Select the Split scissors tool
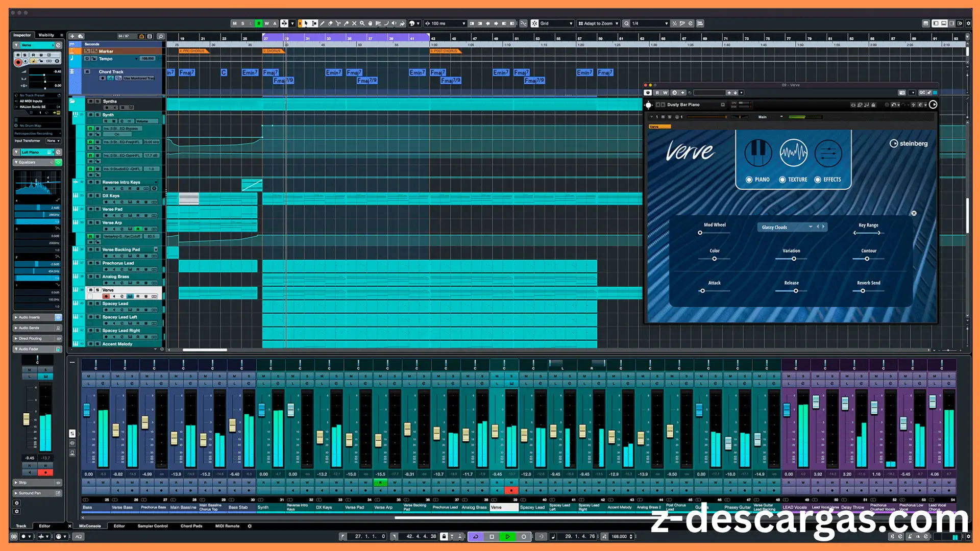This screenshot has width=980, height=551. click(338, 23)
